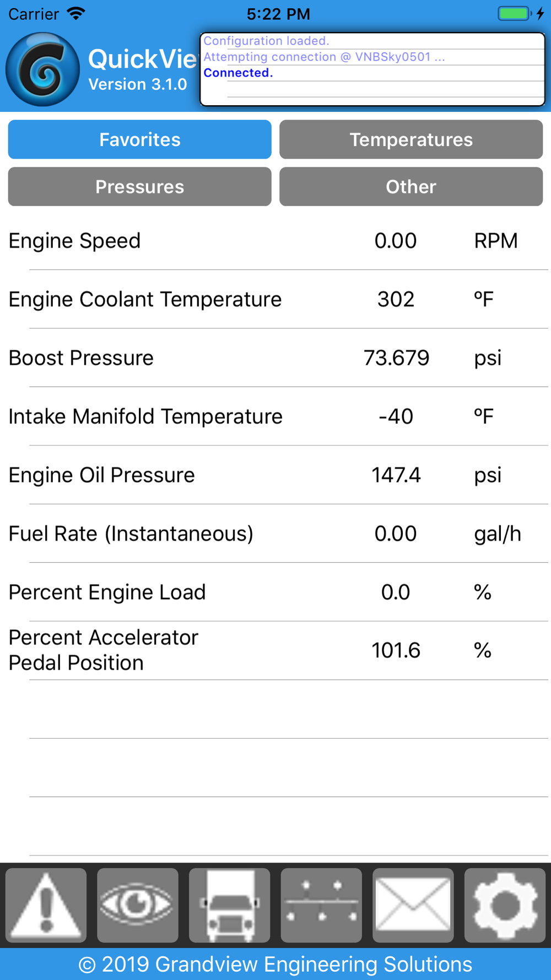Open the envelope mail icon
Screen dimensions: 551x980
pyautogui.click(x=413, y=905)
